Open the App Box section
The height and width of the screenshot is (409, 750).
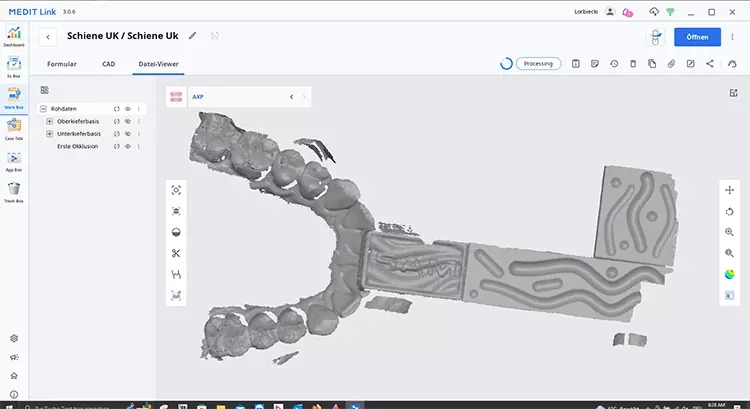[x=14, y=161]
